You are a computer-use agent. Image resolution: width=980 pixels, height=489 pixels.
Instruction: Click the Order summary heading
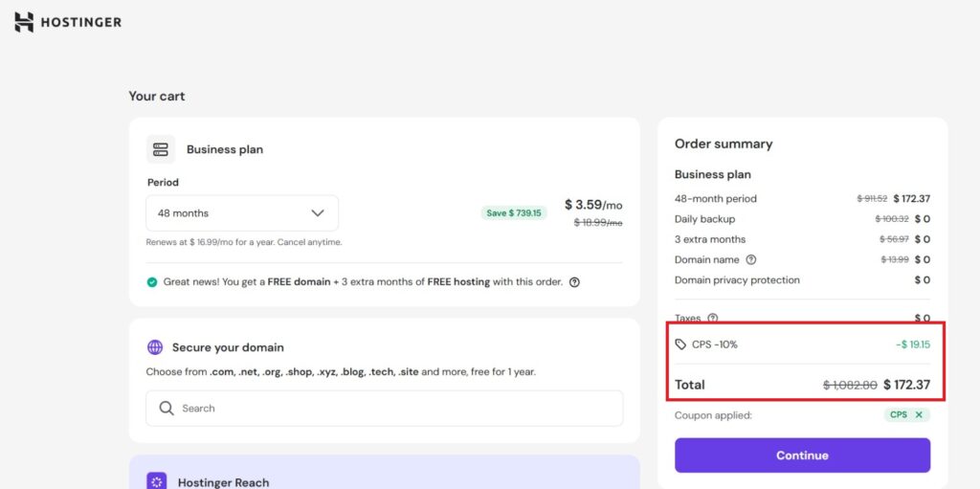(x=724, y=144)
